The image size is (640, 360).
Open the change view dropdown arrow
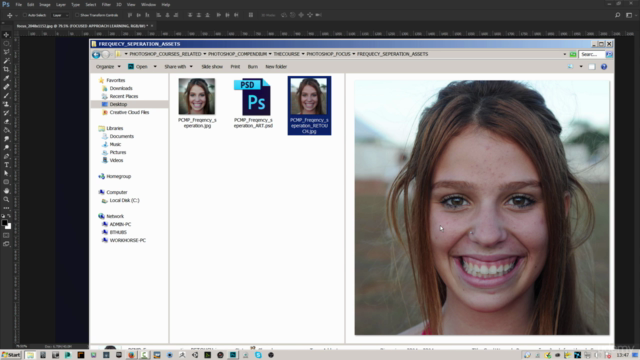point(581,67)
